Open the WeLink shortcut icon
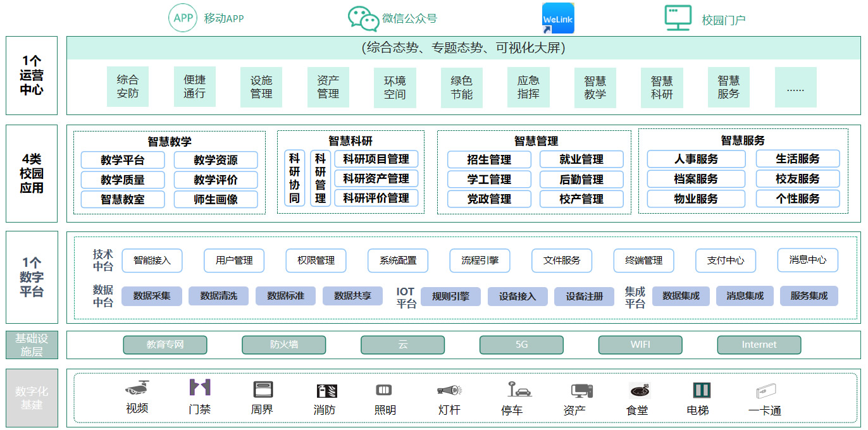This screenshot has height=430, width=868. (558, 18)
